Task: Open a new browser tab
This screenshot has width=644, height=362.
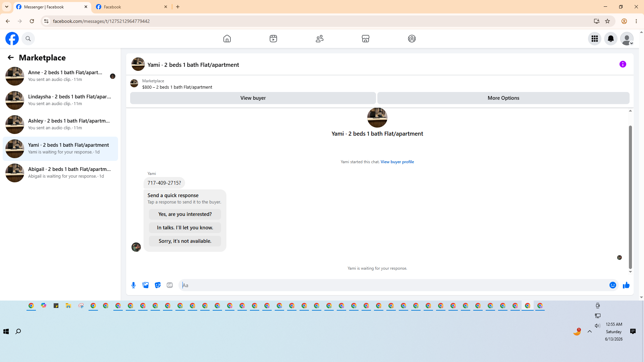Action: point(178,7)
